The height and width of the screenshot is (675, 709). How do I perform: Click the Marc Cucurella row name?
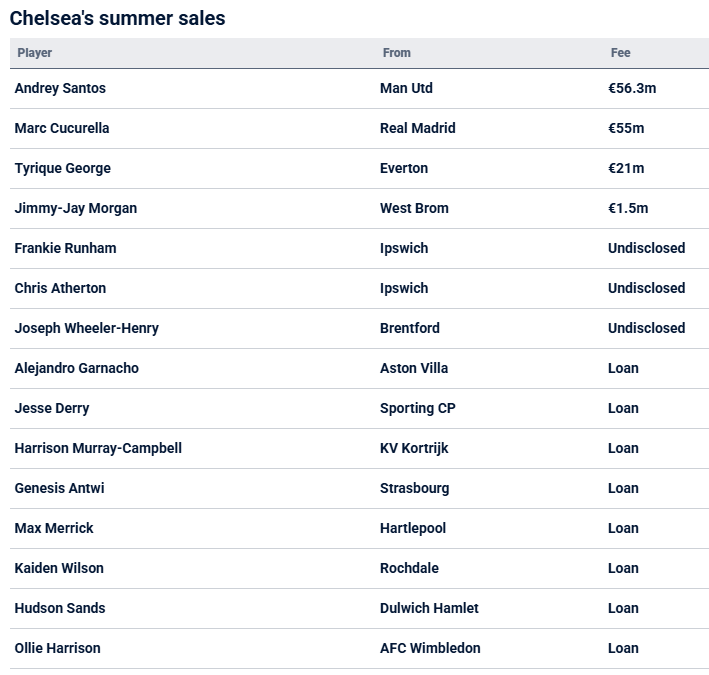pyautogui.click(x=62, y=128)
